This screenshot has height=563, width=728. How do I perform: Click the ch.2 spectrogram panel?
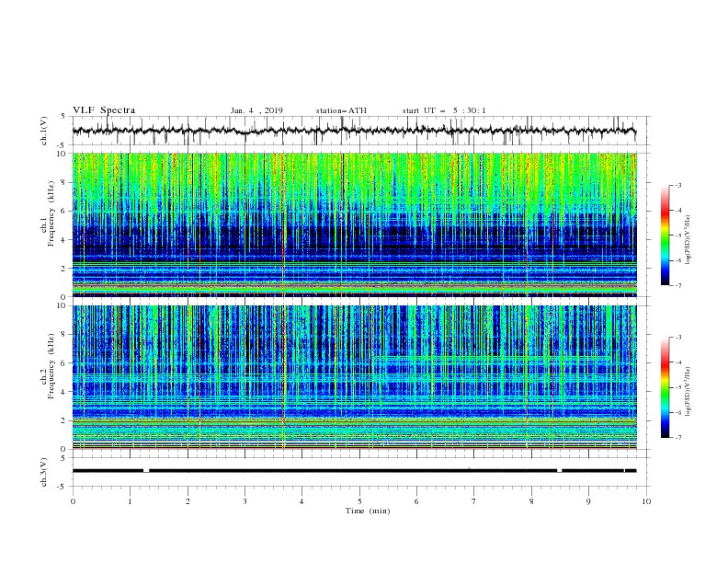pos(354,377)
